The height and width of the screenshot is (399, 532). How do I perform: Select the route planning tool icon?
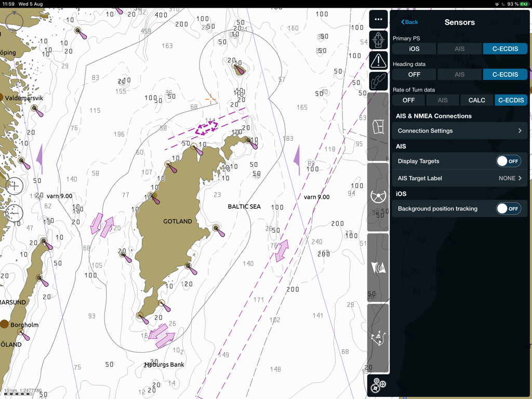pos(378,82)
